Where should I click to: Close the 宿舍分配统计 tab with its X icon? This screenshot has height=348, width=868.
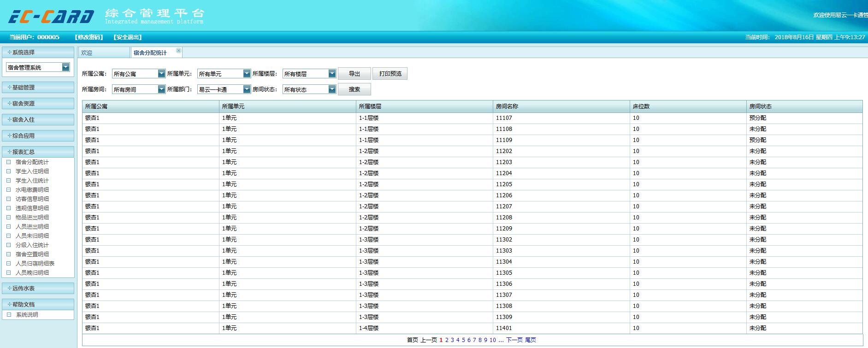click(178, 51)
